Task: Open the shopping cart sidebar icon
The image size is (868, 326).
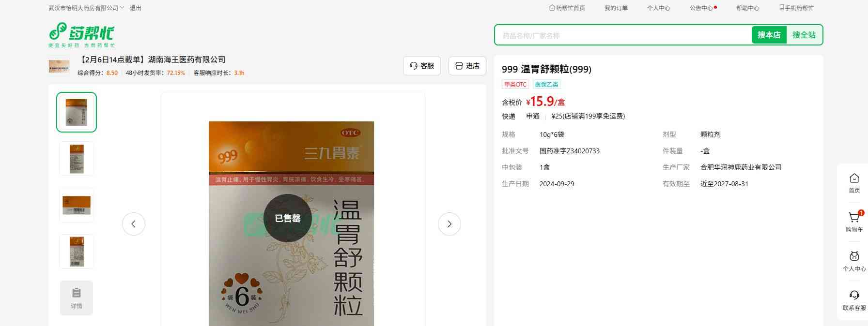Action: [854, 222]
